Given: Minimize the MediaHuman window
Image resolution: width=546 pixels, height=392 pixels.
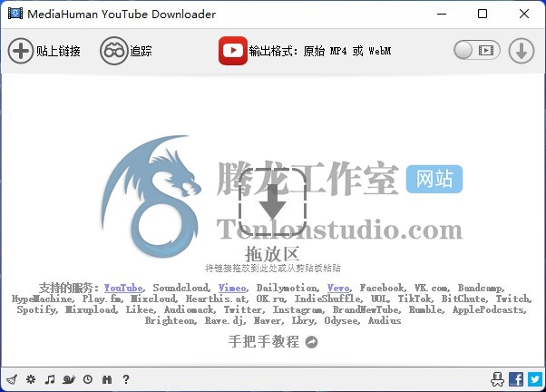Looking at the screenshot, I should 442,14.
